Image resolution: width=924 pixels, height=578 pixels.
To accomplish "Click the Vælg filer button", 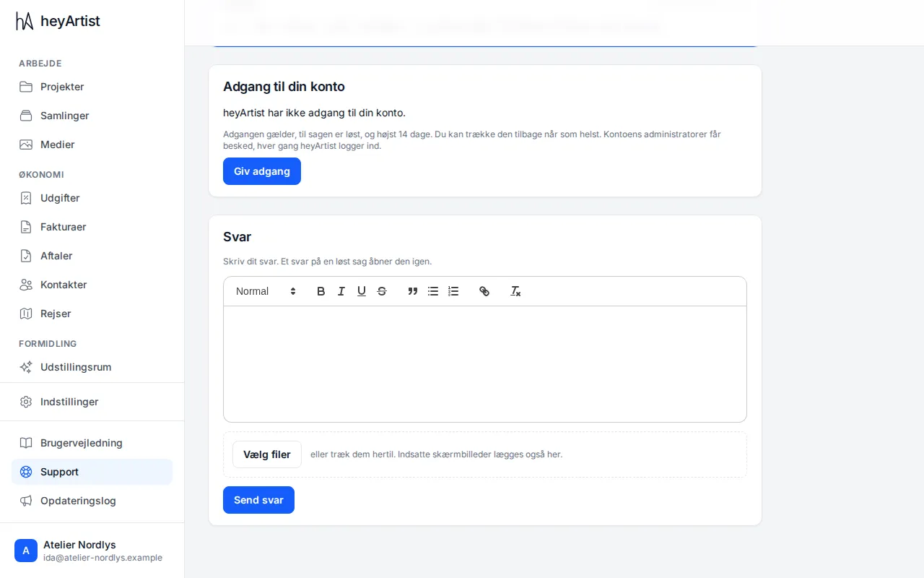I will click(x=267, y=454).
